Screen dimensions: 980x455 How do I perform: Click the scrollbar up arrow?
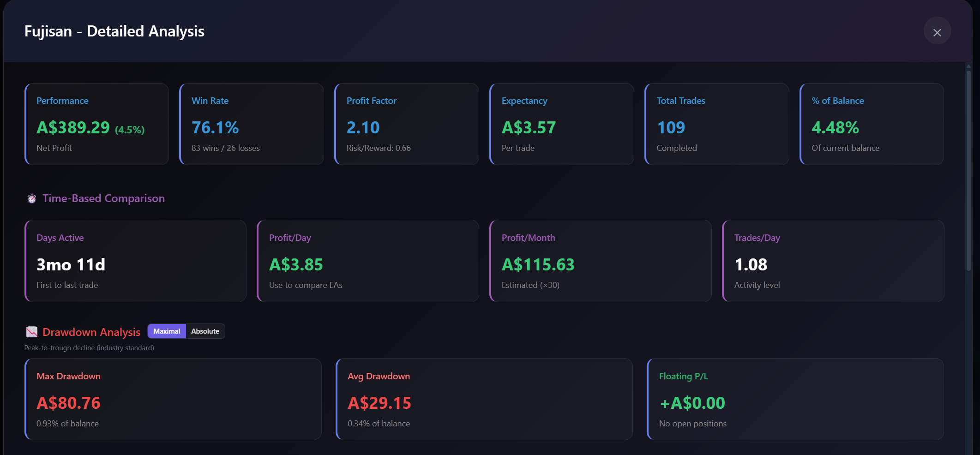click(x=968, y=66)
